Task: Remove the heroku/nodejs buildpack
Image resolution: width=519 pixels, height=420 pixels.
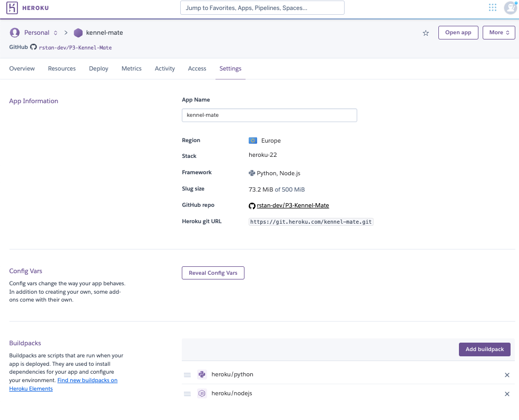Action: click(507, 394)
